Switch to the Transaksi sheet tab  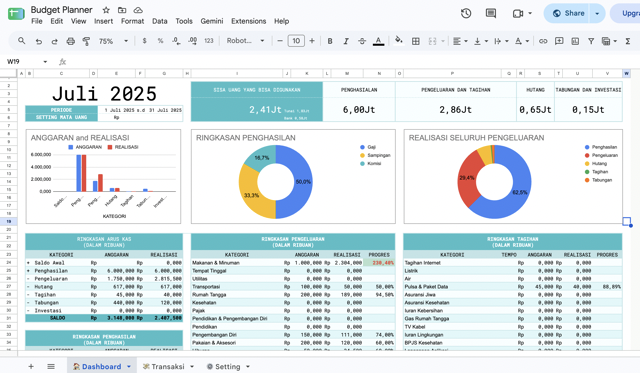click(x=168, y=366)
